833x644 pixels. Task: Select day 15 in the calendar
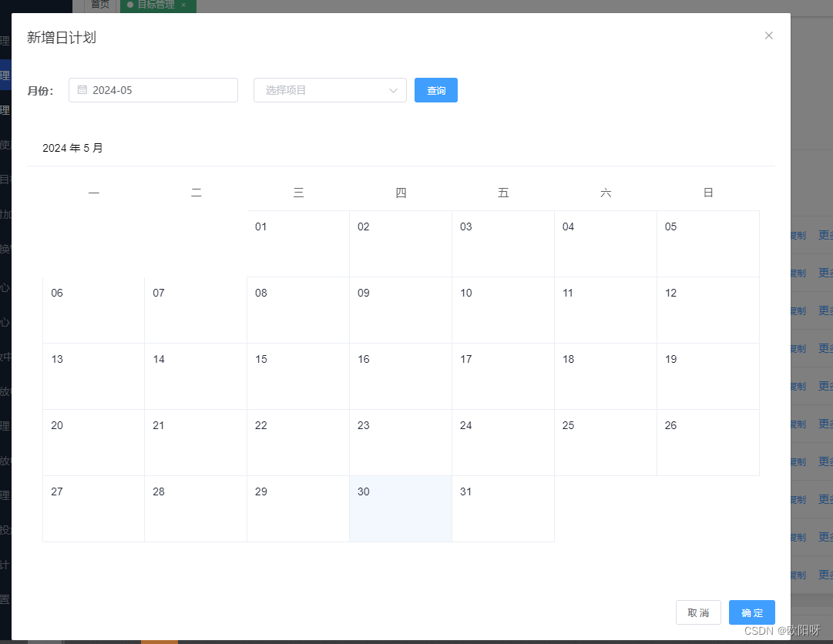(297, 376)
